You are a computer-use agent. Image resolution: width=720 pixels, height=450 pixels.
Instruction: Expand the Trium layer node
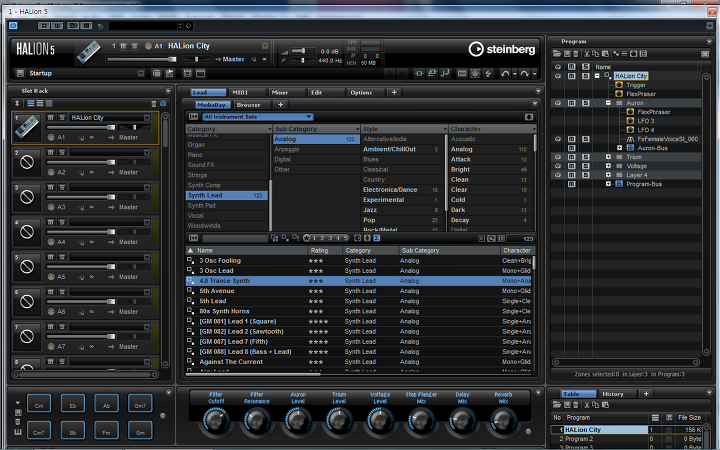[x=608, y=157]
